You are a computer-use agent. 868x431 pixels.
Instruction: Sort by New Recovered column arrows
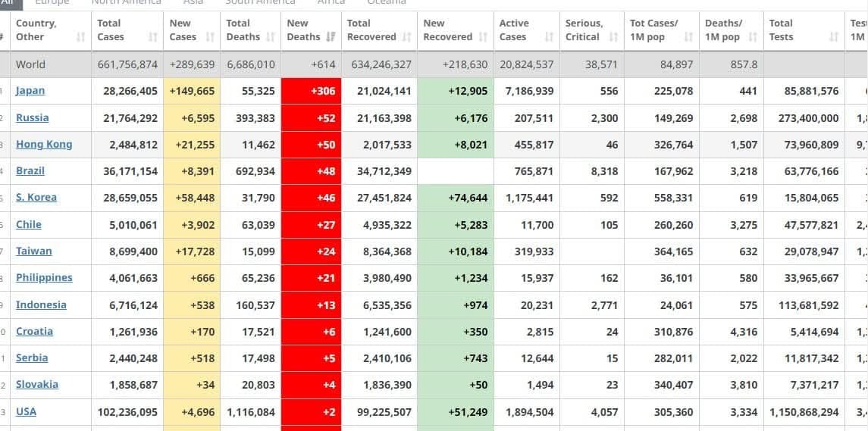point(483,37)
